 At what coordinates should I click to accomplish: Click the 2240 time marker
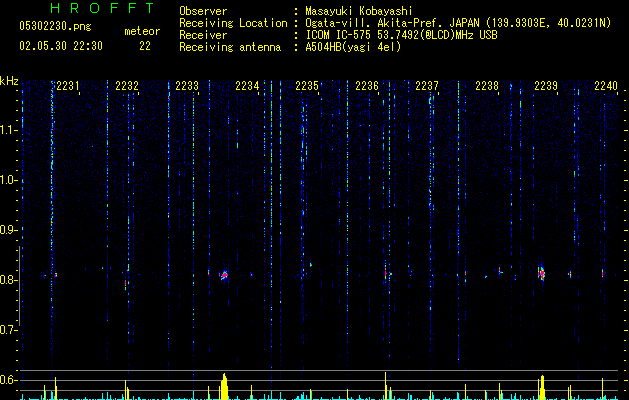click(x=606, y=86)
